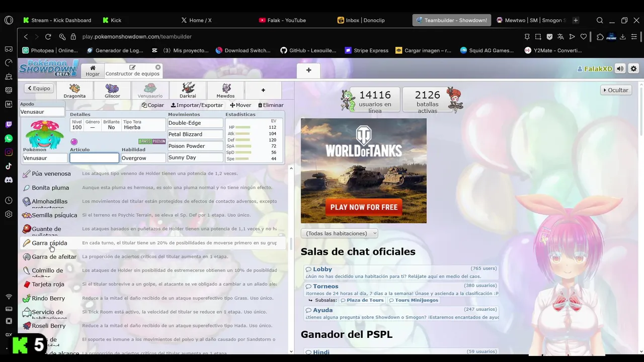644x362 pixels.
Task: Switch to the Falak - YouTube browser tab
Action: 282,20
